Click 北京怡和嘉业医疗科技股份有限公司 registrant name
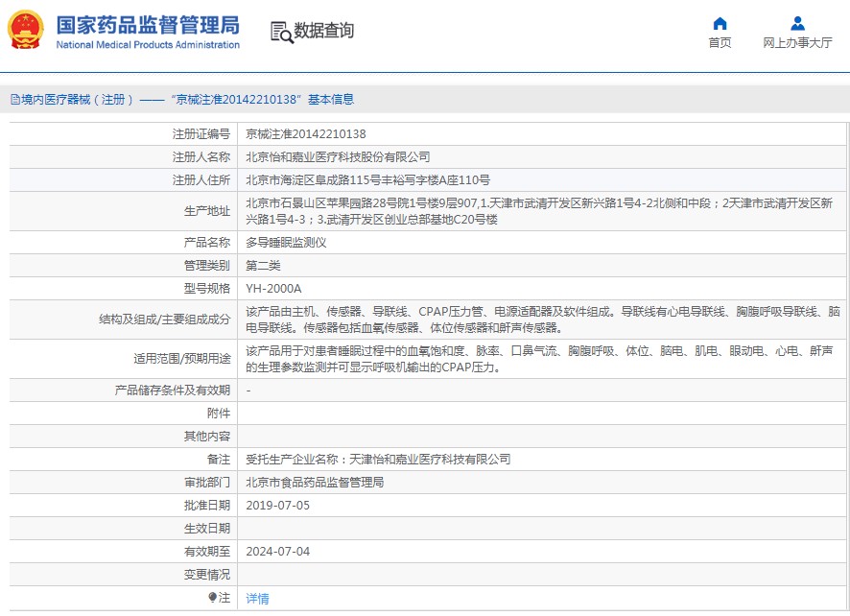Image resolution: width=850 pixels, height=616 pixels. point(338,156)
